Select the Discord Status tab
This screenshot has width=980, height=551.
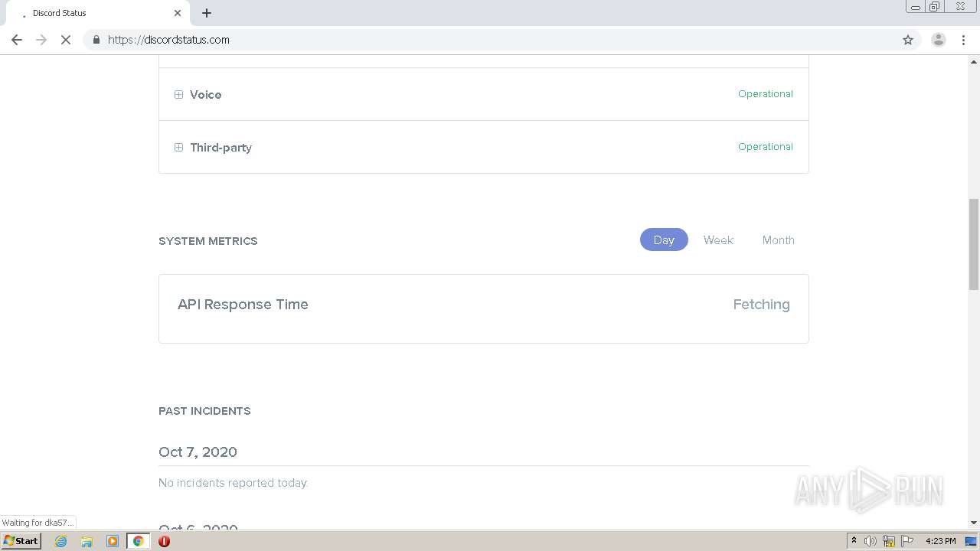pos(96,13)
